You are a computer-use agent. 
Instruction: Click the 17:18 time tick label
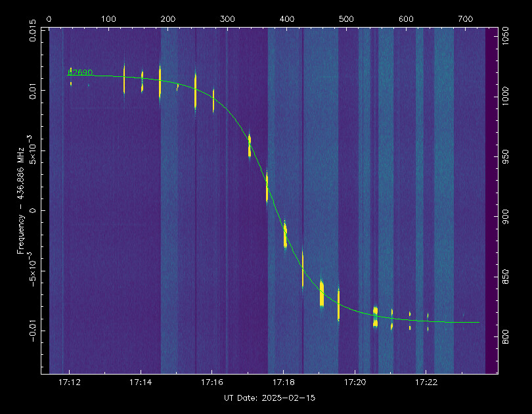point(283,381)
